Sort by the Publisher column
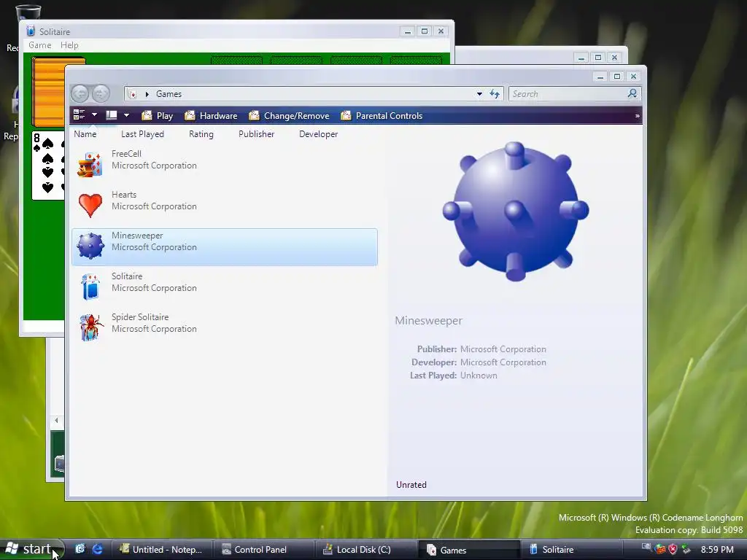 pos(256,134)
